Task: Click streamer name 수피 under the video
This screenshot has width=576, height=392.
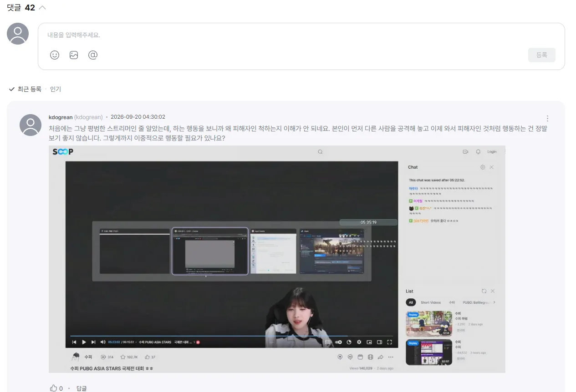Action: tap(88, 357)
